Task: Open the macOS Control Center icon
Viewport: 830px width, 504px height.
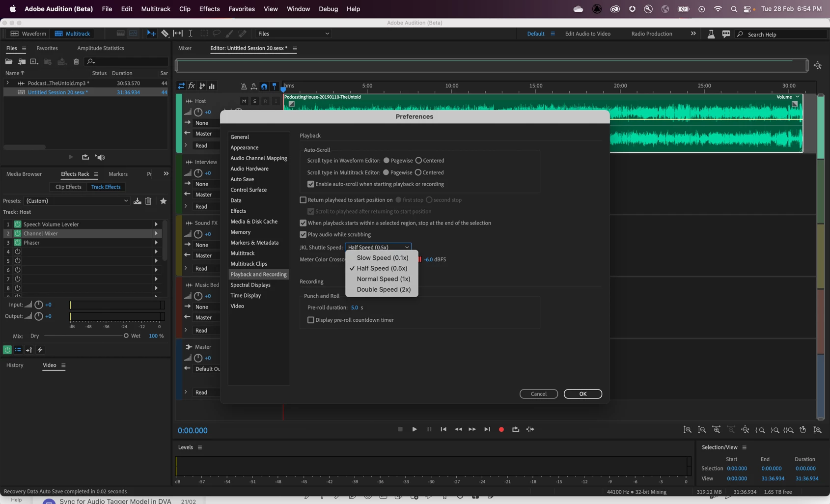Action: click(748, 9)
